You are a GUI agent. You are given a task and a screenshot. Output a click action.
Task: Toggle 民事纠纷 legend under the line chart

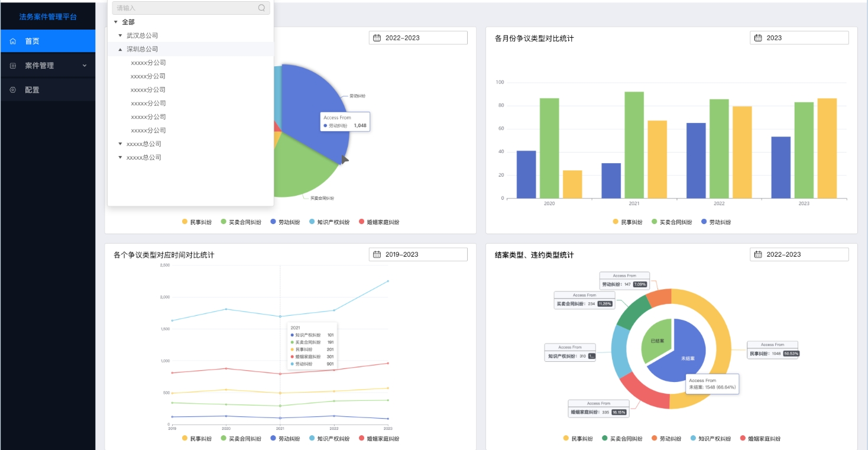[x=197, y=439]
